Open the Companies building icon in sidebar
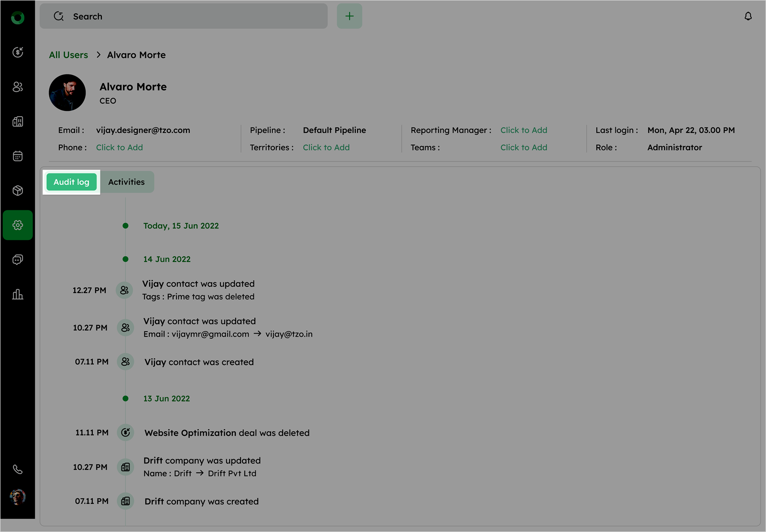Screen dimensions: 766x532 point(18,121)
